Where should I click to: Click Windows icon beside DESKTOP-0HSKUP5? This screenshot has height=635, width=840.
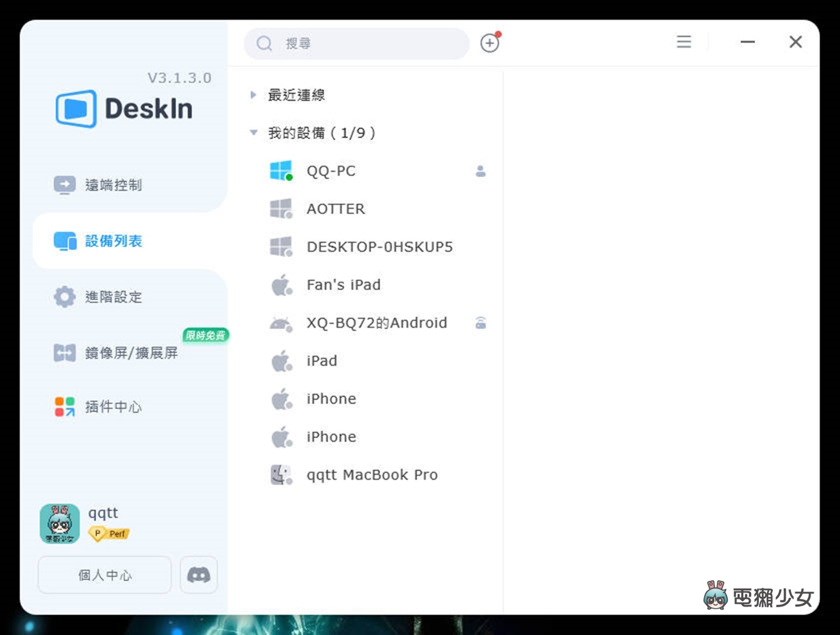(281, 247)
